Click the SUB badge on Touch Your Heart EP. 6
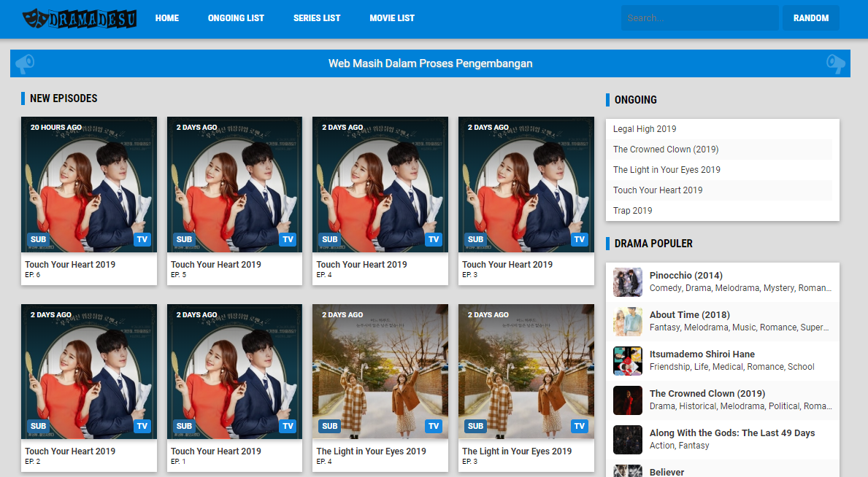Screen dimensions: 868x477 (x=38, y=239)
